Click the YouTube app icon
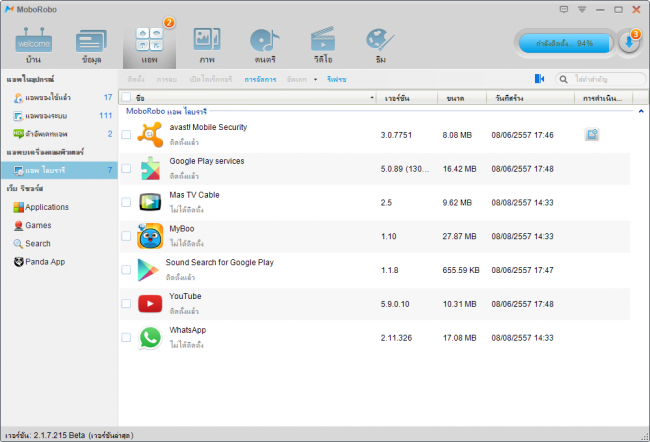Image resolution: width=650 pixels, height=442 pixels. (x=150, y=304)
